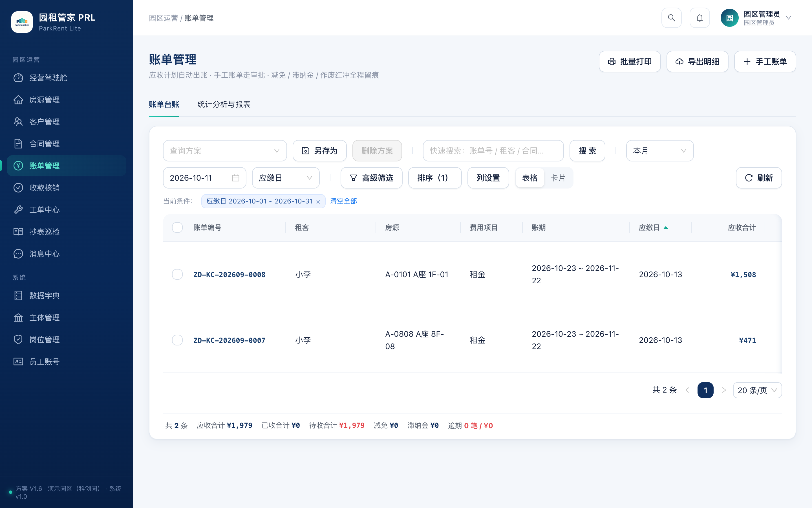Image resolution: width=812 pixels, height=508 pixels.
Task: Expand the 园区管理员 user menu
Action: pos(756,18)
